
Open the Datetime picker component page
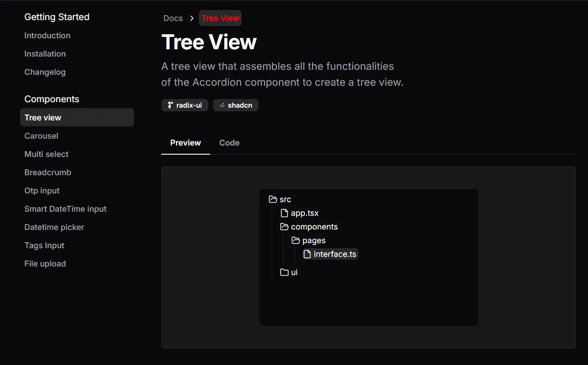click(54, 227)
